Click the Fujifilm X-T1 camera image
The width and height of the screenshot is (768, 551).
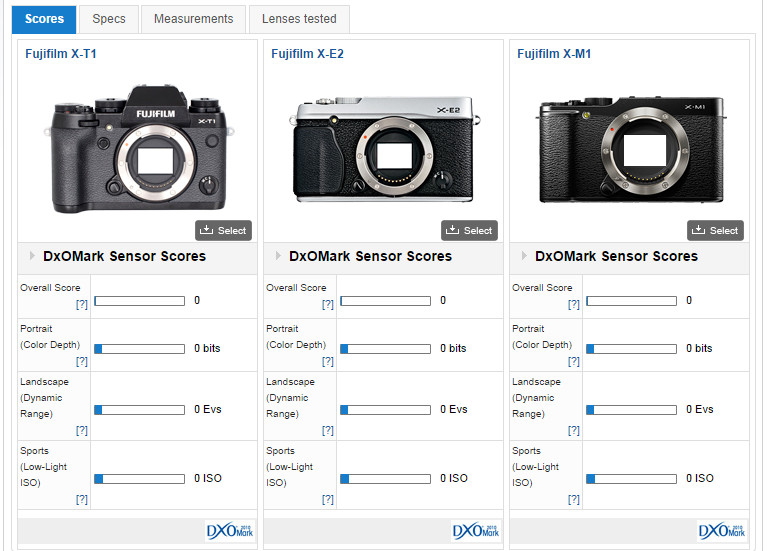click(x=139, y=150)
